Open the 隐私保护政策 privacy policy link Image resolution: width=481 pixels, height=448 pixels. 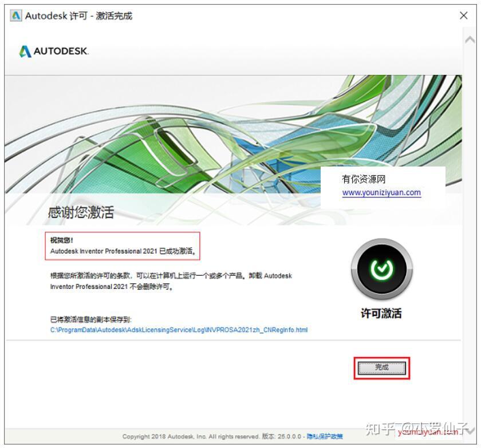point(325,437)
